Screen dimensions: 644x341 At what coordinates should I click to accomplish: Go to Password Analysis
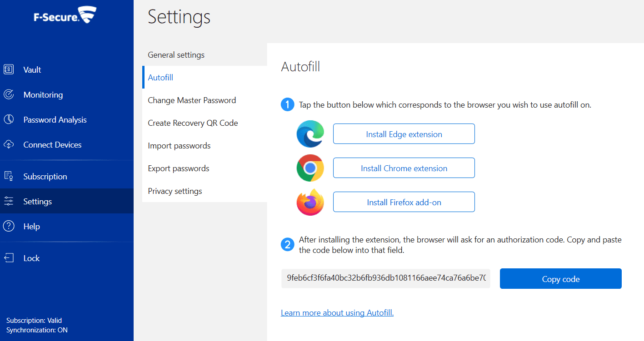(67, 119)
